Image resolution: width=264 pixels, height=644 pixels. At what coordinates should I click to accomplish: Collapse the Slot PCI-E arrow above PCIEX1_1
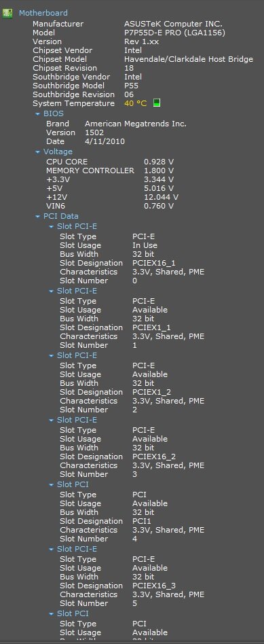52,291
